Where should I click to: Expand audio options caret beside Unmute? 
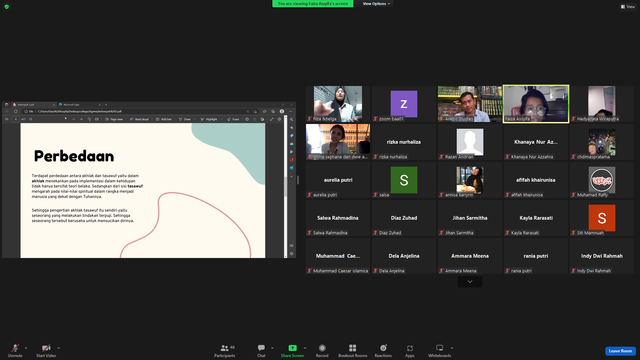[x=26, y=348]
